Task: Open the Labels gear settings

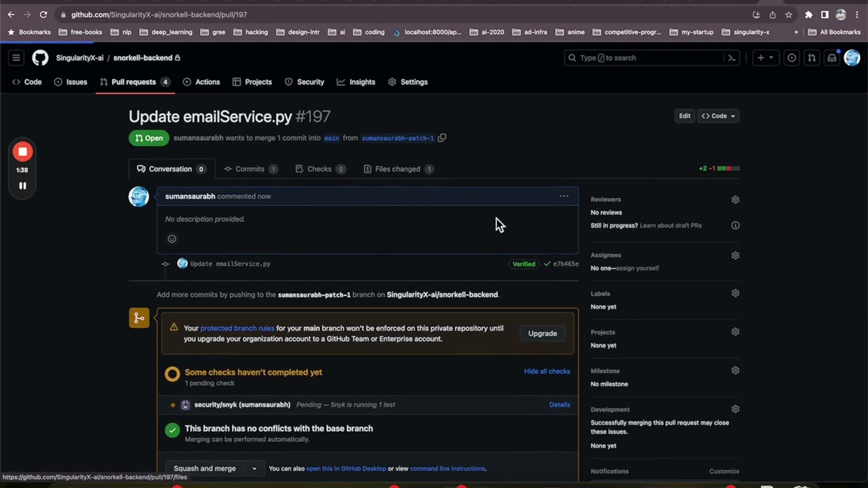Action: pyautogui.click(x=735, y=293)
